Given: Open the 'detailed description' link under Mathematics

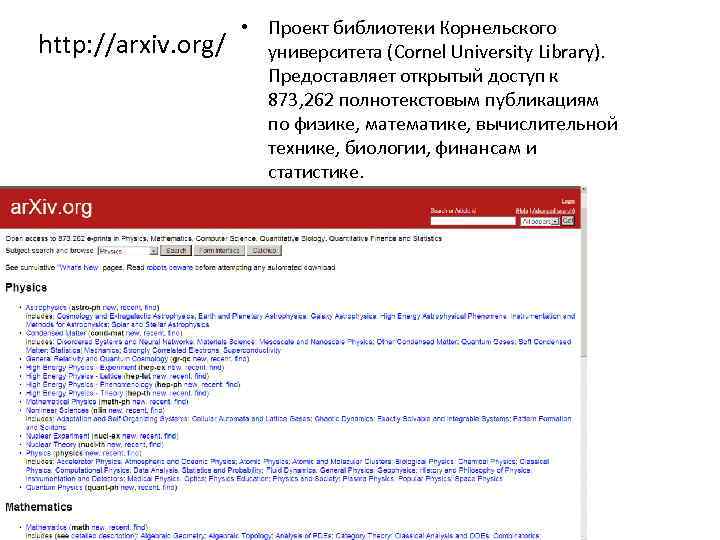Looking at the screenshot, I should (x=103, y=536).
